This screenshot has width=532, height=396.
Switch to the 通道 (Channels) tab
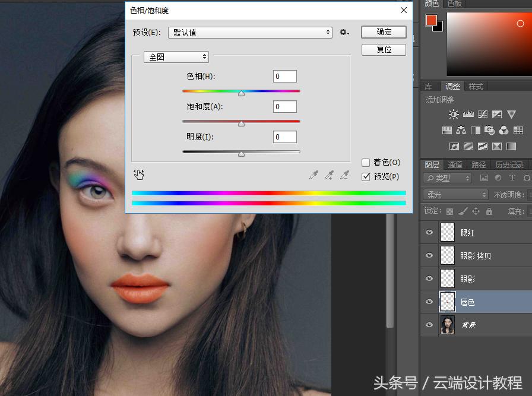(455, 164)
